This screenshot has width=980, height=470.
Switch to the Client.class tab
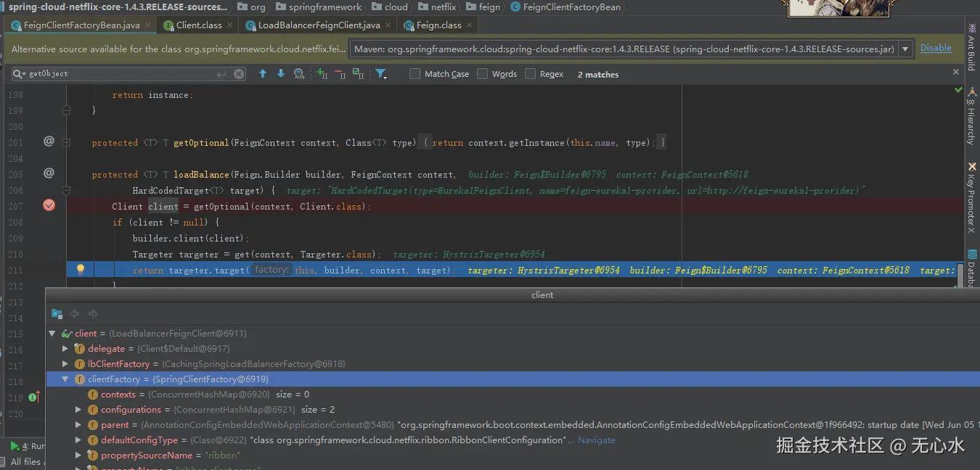(x=198, y=25)
